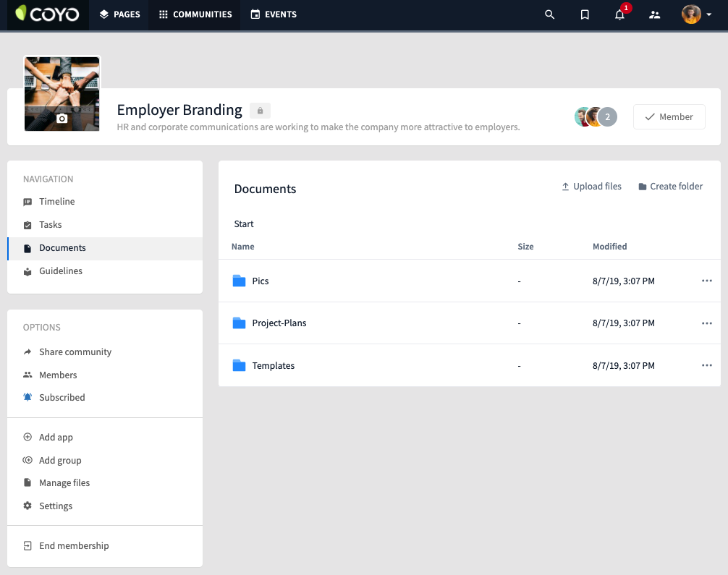Screen dimensions: 728x575
Task: Click the Add group icon
Action: click(27, 460)
